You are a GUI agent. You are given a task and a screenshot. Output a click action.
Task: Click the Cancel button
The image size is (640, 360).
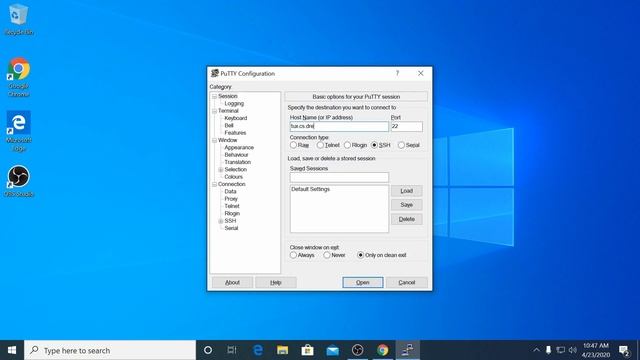[x=407, y=282]
